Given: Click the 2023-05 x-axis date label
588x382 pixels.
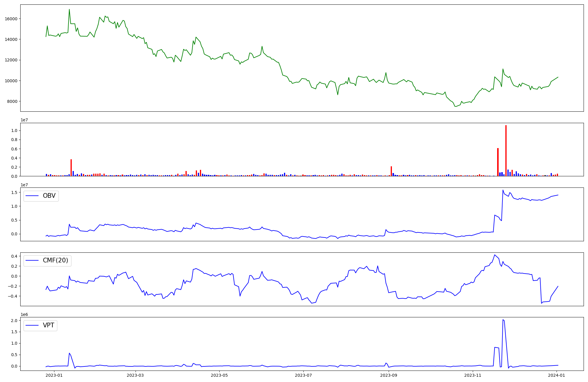Looking at the screenshot, I should click(219, 375).
